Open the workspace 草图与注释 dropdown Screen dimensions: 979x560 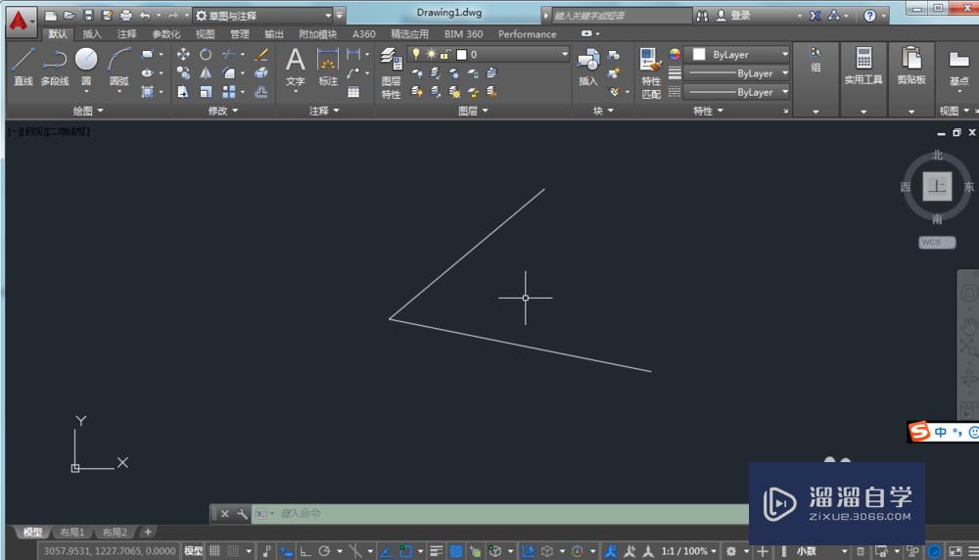pyautogui.click(x=264, y=15)
